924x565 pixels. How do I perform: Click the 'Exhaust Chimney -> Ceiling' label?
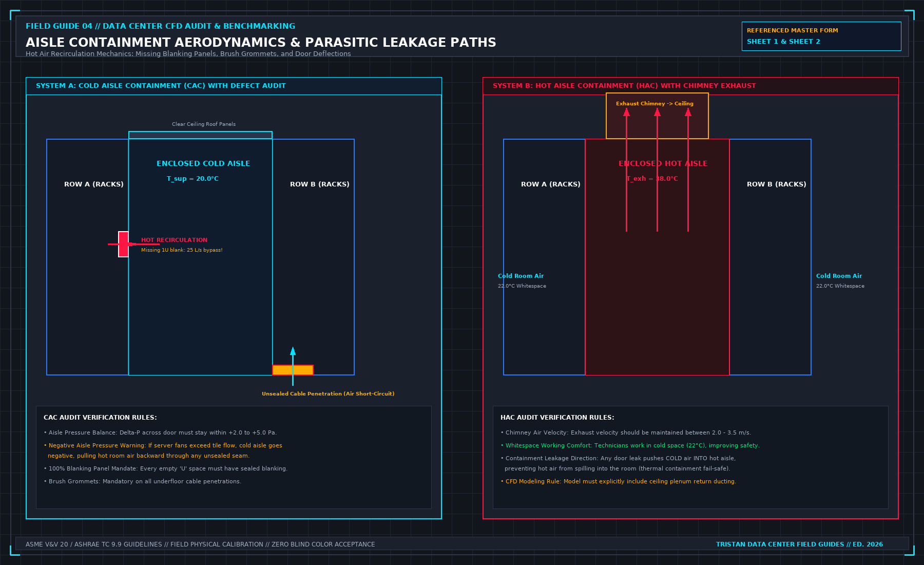pyautogui.click(x=654, y=104)
